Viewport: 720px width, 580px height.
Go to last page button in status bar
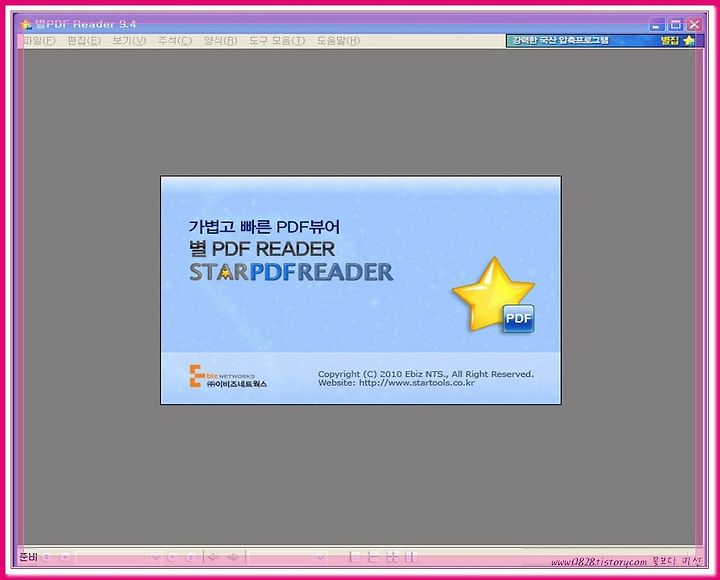pyautogui.click(x=190, y=557)
